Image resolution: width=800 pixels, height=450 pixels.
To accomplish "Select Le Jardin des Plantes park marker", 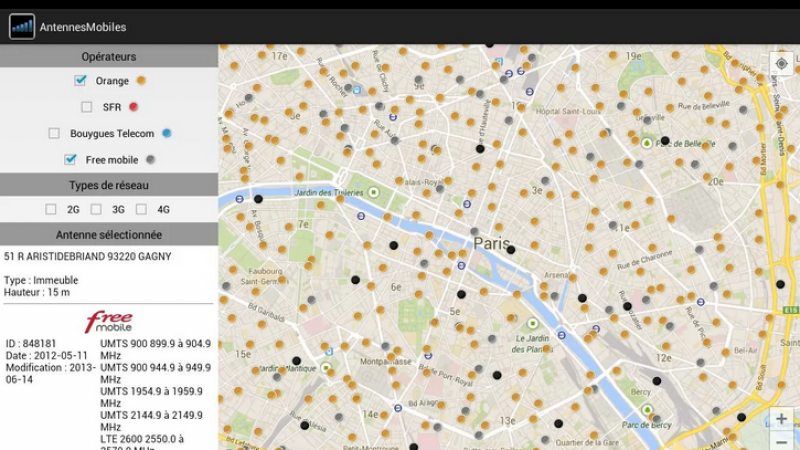I will coord(532,324).
